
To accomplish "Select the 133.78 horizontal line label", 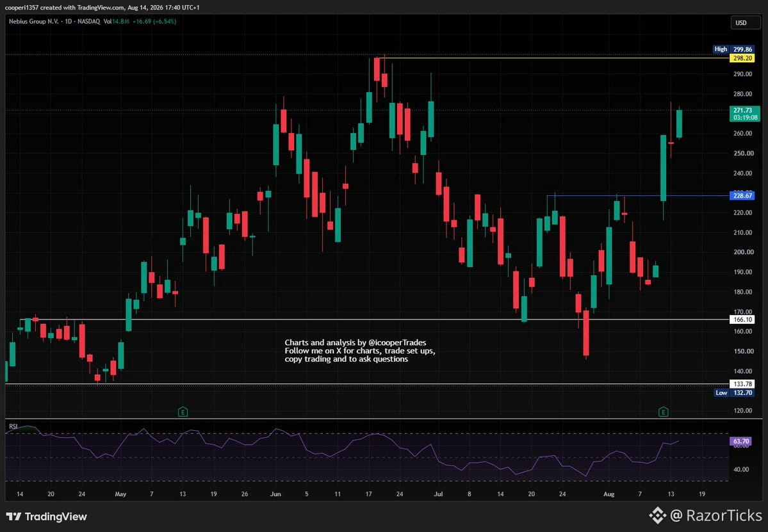I will click(742, 383).
